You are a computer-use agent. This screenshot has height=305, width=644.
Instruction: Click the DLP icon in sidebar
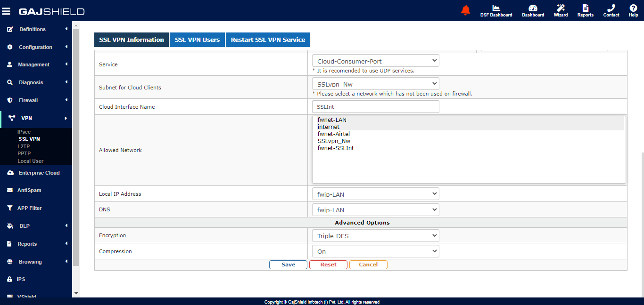click(x=10, y=226)
